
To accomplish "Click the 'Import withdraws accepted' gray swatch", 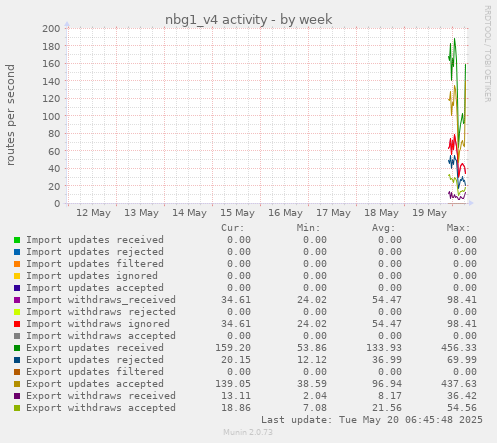I will point(17,336).
